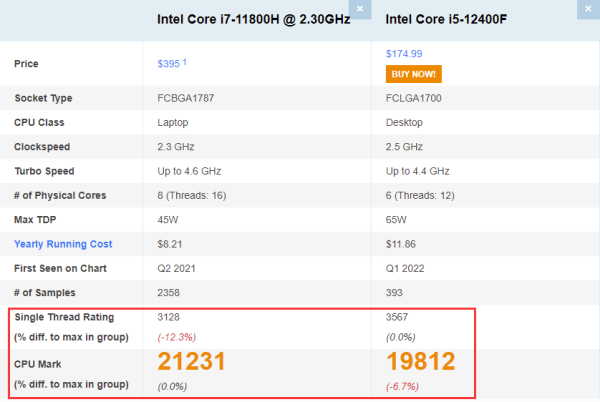The image size is (600, 402).
Task: Select the $11.86 yearly cost value
Action: (401, 244)
